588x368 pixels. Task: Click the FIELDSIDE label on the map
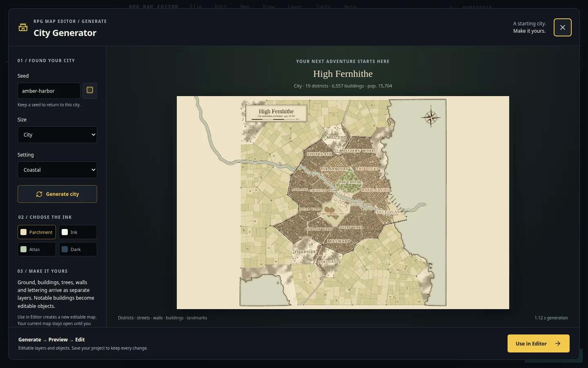[x=305, y=252]
